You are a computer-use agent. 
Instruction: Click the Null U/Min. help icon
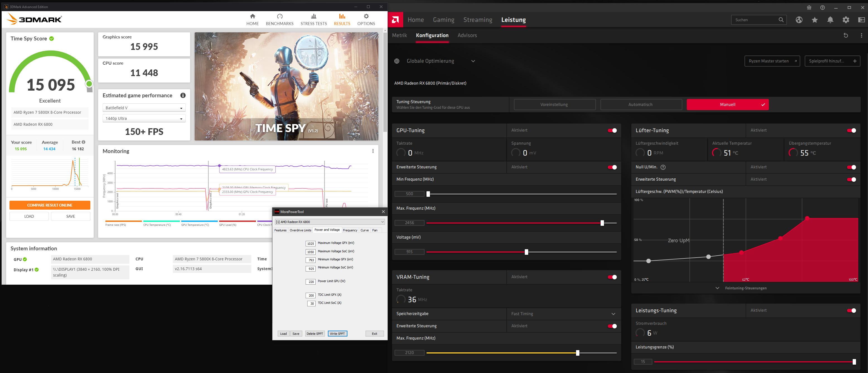[663, 167]
